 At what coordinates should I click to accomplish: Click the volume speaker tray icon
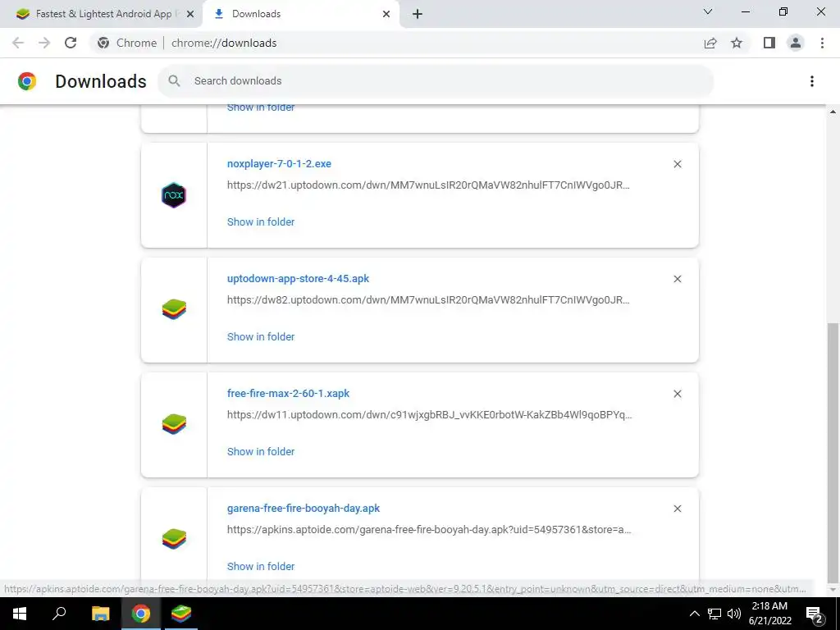coord(733,614)
